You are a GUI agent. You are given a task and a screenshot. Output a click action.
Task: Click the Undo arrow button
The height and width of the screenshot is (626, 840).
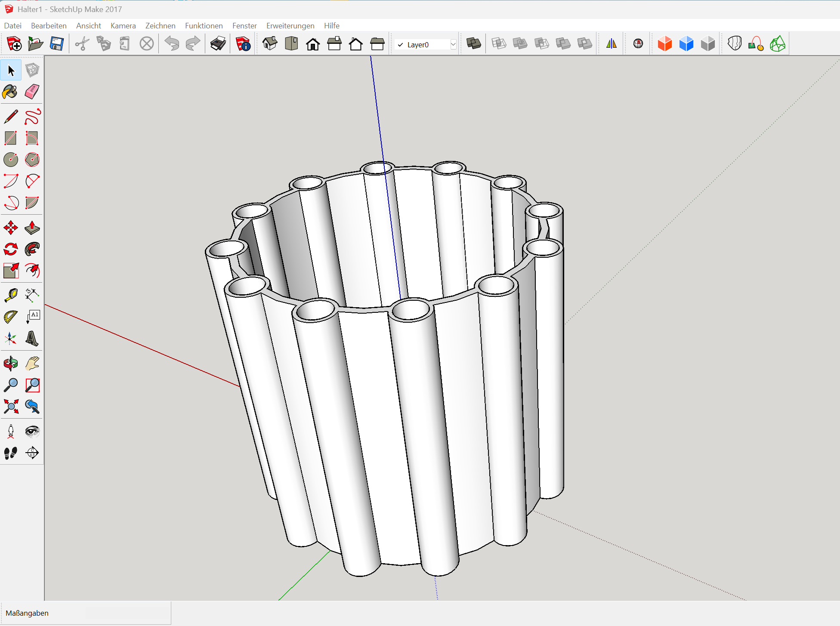pos(172,44)
